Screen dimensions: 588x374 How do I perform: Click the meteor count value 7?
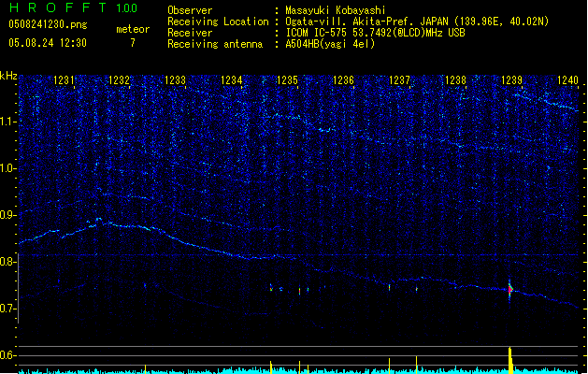coord(133,43)
